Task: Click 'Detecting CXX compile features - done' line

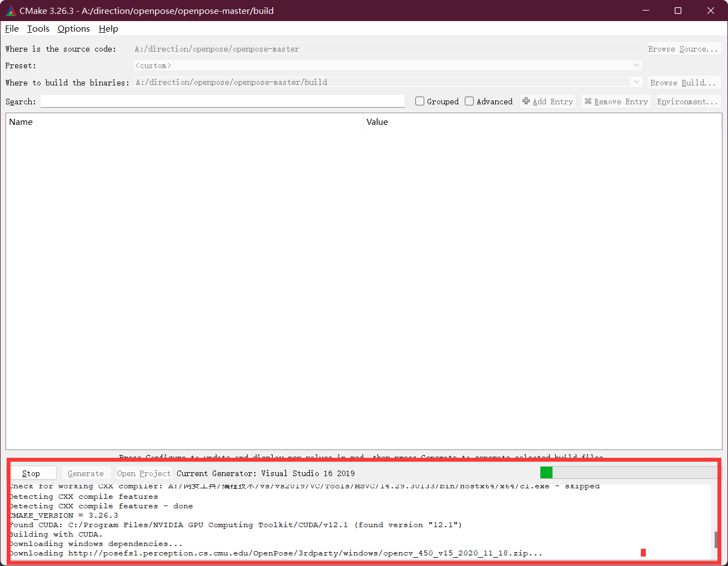Action: (x=101, y=506)
